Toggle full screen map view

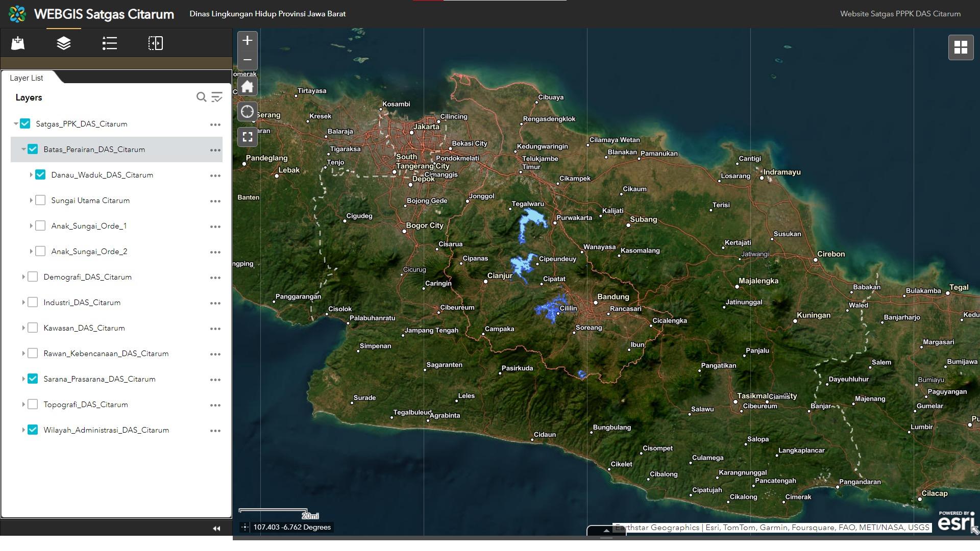pos(248,137)
